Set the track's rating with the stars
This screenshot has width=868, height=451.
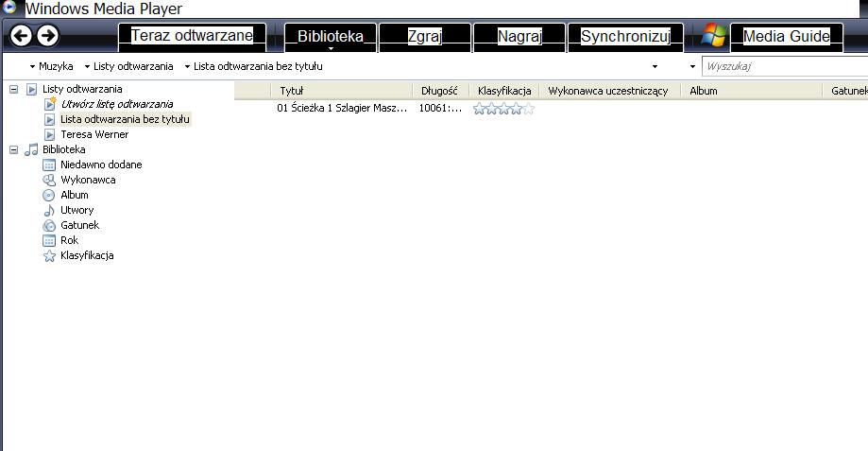tap(503, 109)
